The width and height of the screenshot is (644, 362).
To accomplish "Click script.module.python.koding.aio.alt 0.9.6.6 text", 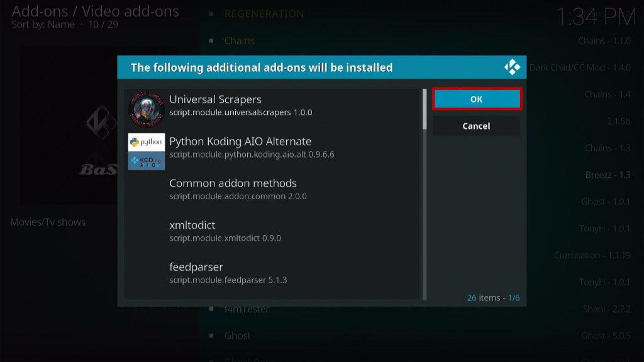I will (252, 155).
